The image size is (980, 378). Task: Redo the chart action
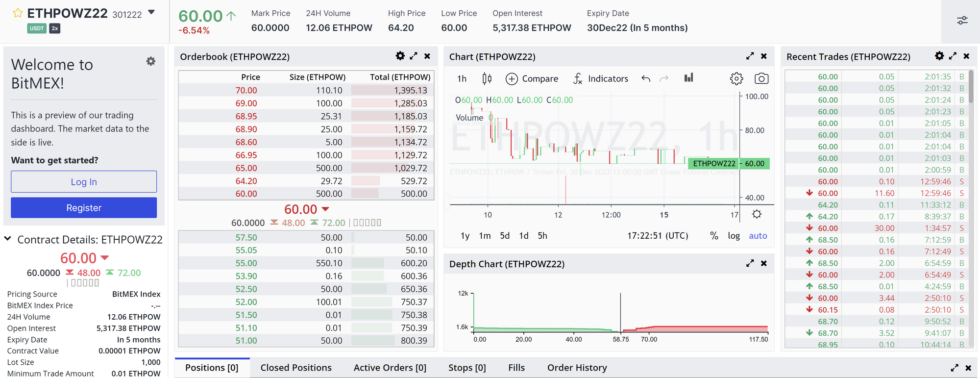(664, 78)
